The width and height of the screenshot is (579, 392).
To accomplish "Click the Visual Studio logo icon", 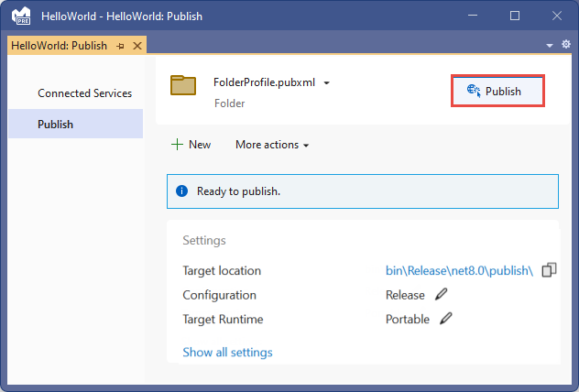I will coord(21,16).
